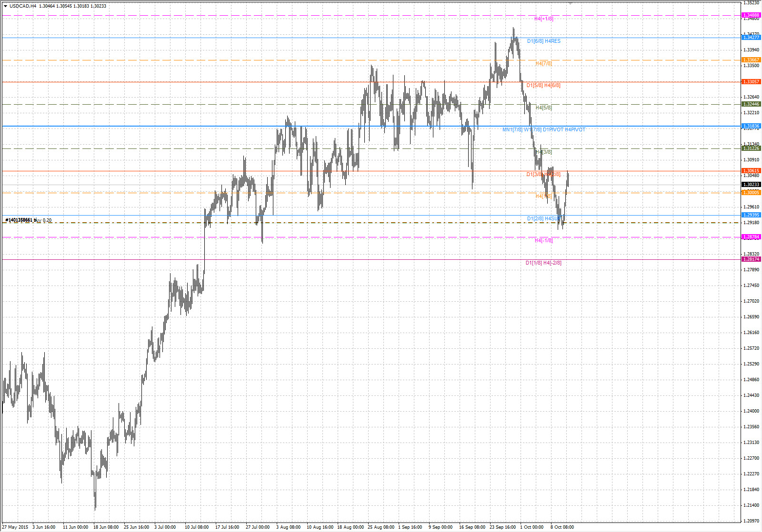762x532 pixels.
Task: Click the 1.28174 price tag on axis
Action: pos(751,259)
